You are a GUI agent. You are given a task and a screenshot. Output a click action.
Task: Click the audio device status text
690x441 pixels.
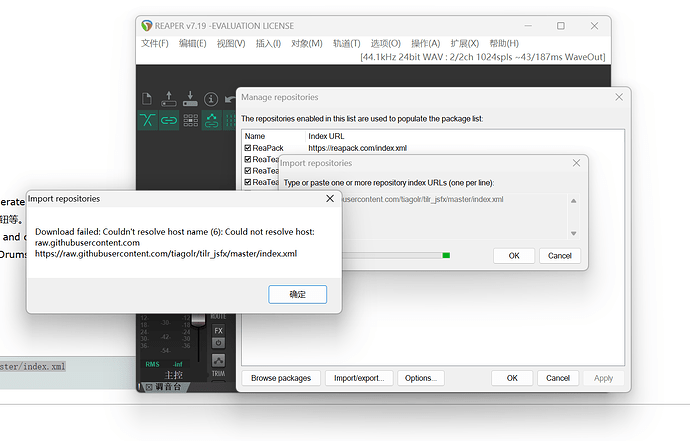point(483,57)
